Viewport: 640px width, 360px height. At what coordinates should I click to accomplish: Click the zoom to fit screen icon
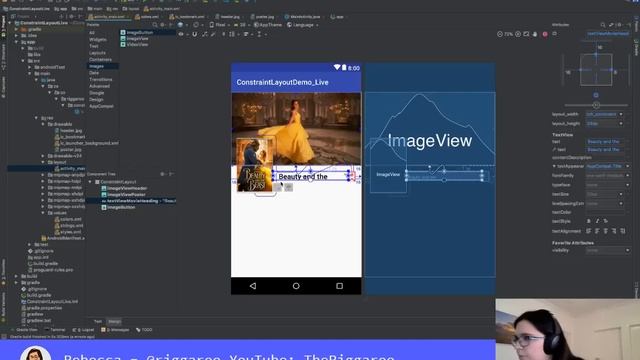point(527,34)
